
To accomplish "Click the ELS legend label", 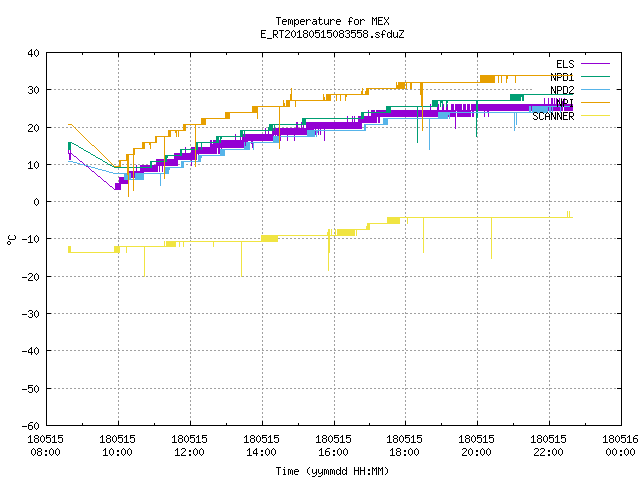I will 565,64.
